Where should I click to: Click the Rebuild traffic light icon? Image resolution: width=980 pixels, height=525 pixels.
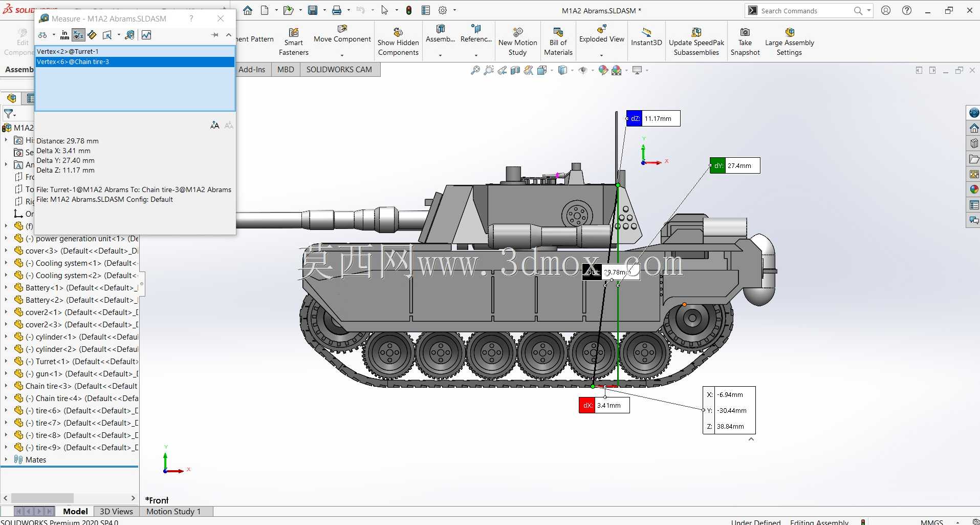pos(409,10)
